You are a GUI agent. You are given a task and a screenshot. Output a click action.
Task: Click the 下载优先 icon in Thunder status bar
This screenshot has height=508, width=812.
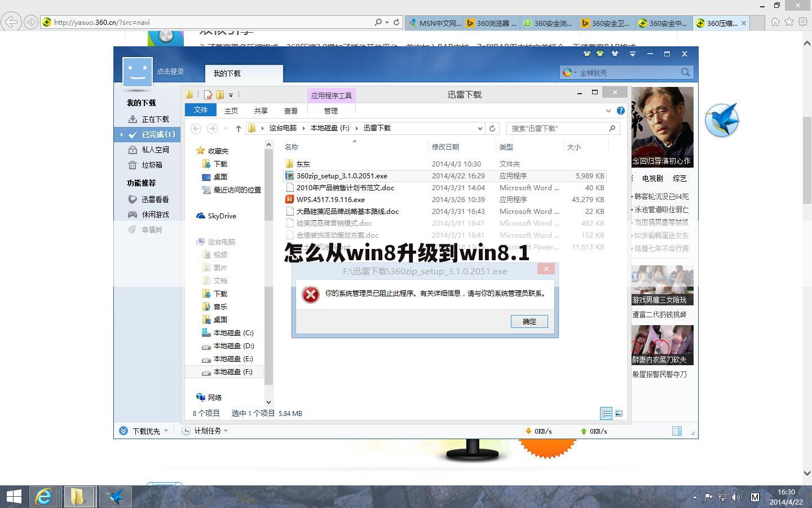coord(123,431)
